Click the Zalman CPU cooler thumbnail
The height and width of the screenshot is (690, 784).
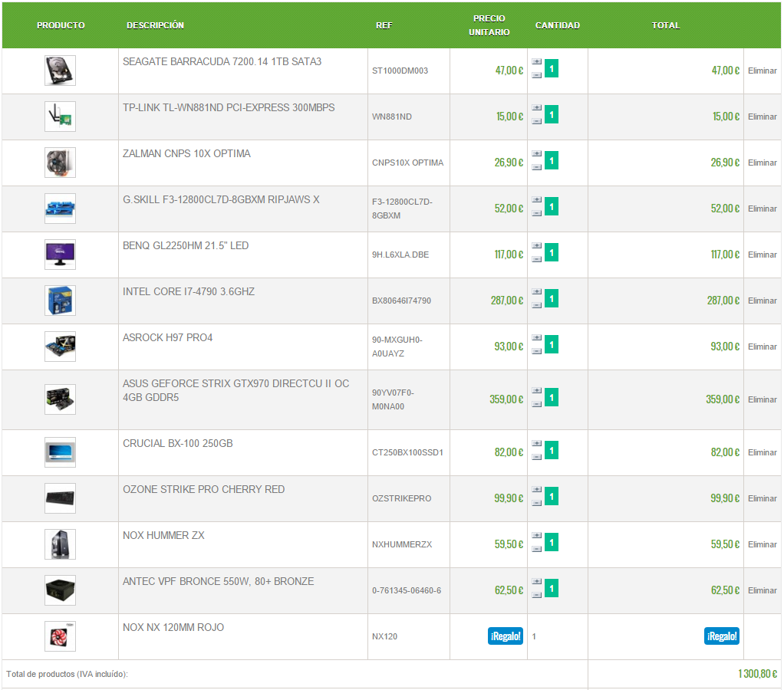coord(60,163)
